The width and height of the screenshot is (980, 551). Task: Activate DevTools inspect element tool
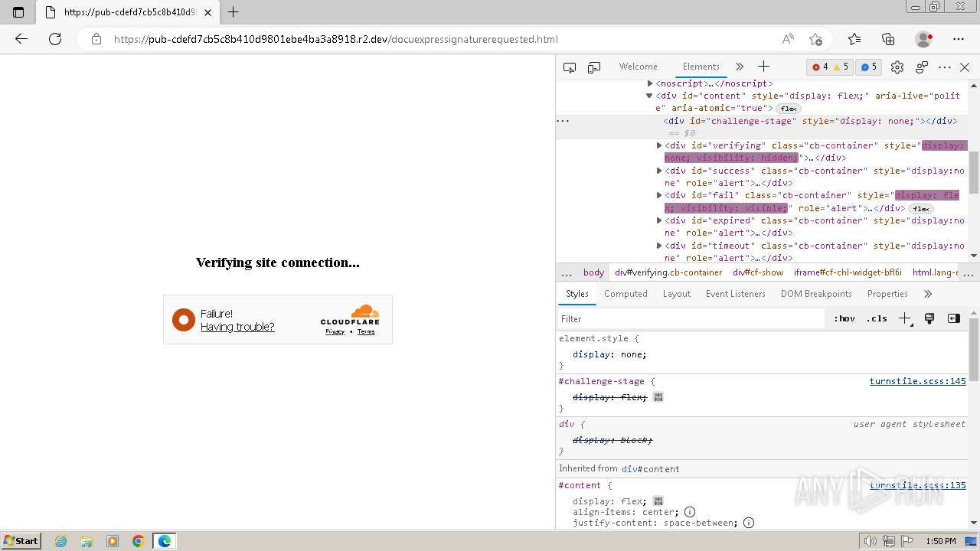(570, 67)
